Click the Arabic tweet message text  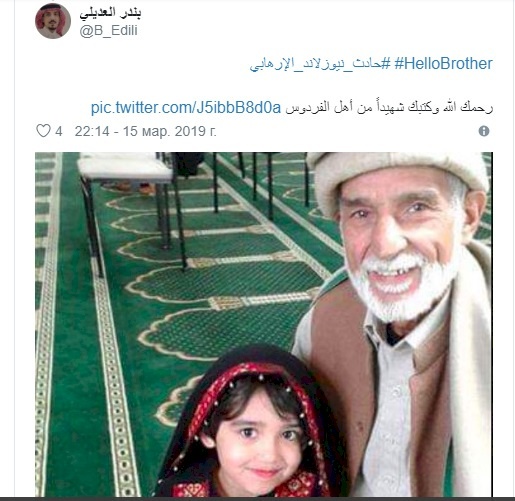click(x=389, y=108)
